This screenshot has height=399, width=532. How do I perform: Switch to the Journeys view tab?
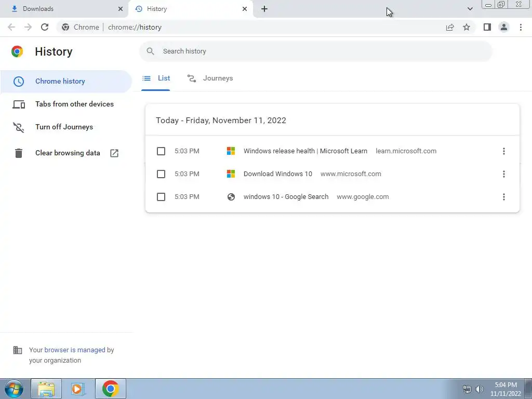[210, 78]
